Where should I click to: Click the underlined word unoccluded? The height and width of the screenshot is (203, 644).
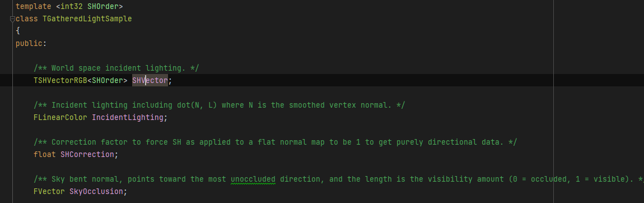tap(253, 179)
